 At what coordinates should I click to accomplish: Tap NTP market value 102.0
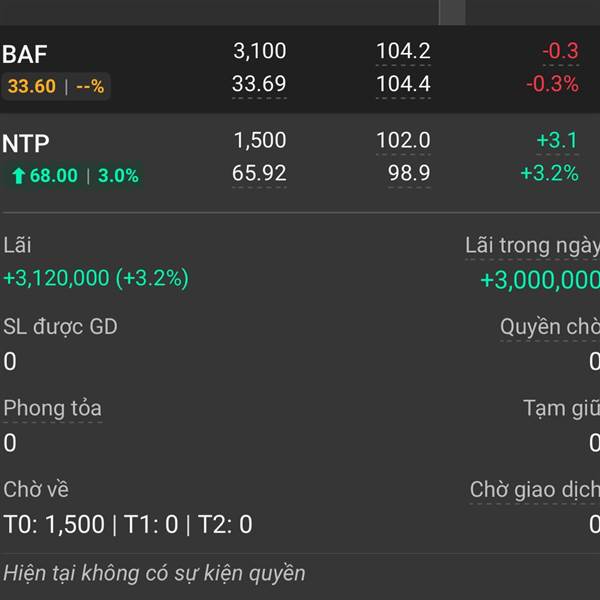[x=403, y=140]
